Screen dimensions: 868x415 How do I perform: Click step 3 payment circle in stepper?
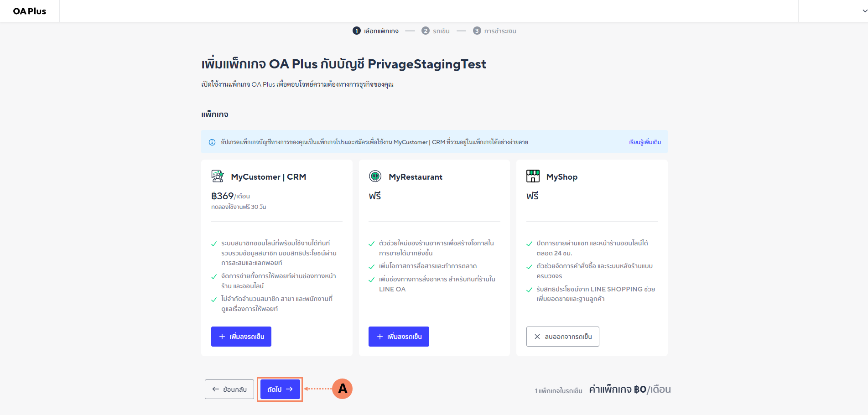tap(477, 31)
